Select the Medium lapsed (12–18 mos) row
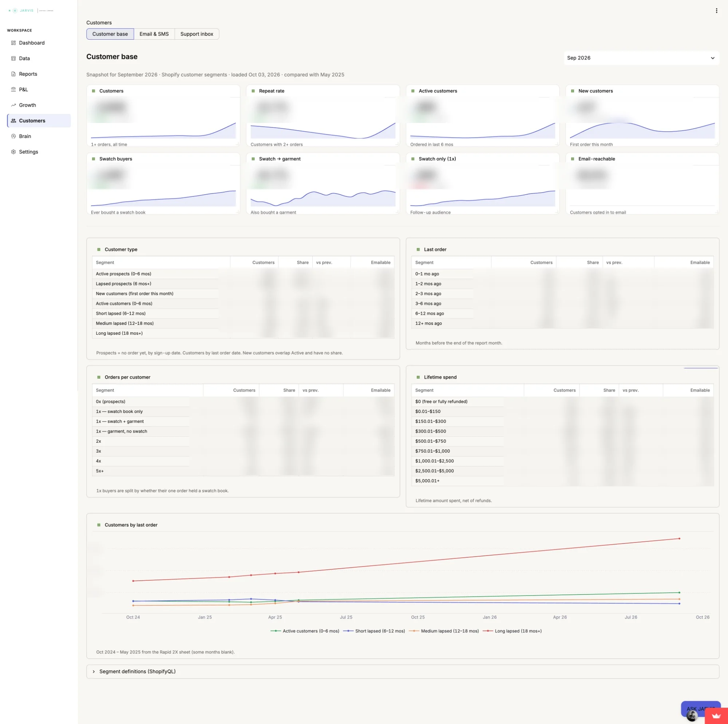 [243, 323]
